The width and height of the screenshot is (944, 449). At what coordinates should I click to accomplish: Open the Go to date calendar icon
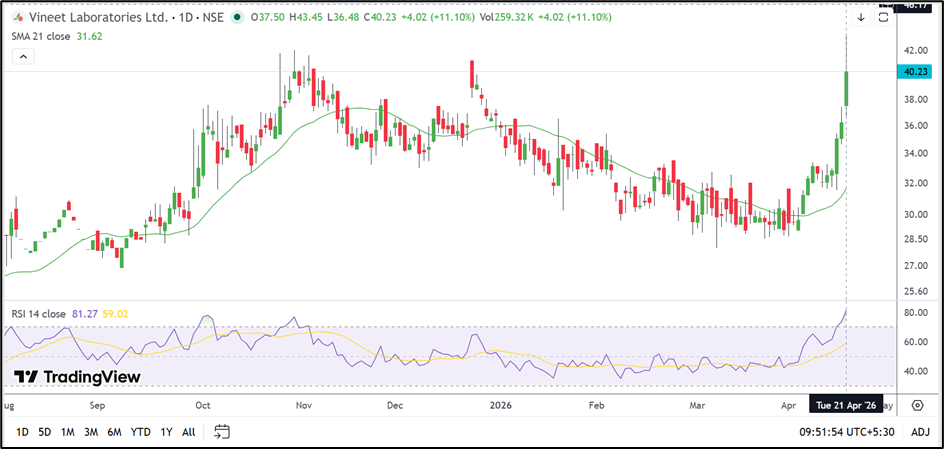[x=222, y=432]
